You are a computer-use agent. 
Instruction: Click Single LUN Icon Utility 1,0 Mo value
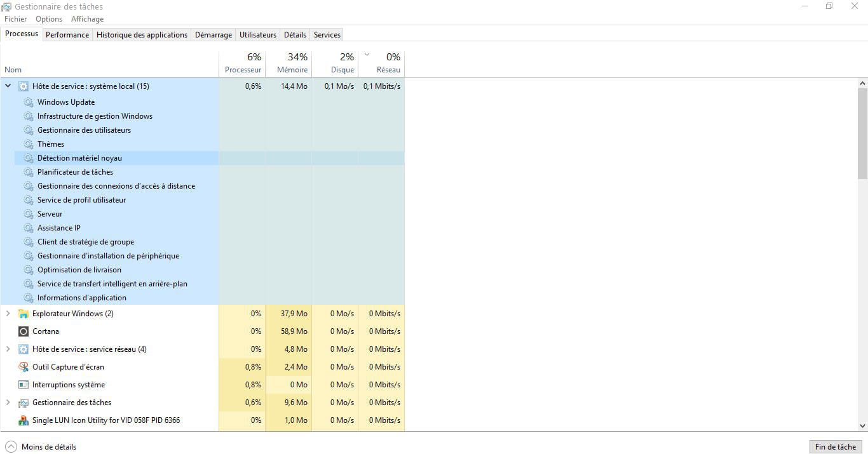[x=295, y=420]
